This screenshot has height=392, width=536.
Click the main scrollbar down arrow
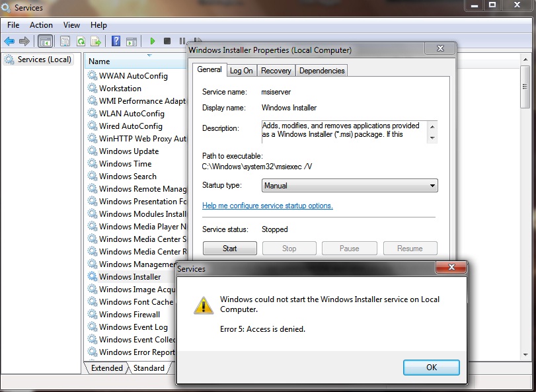click(x=525, y=355)
